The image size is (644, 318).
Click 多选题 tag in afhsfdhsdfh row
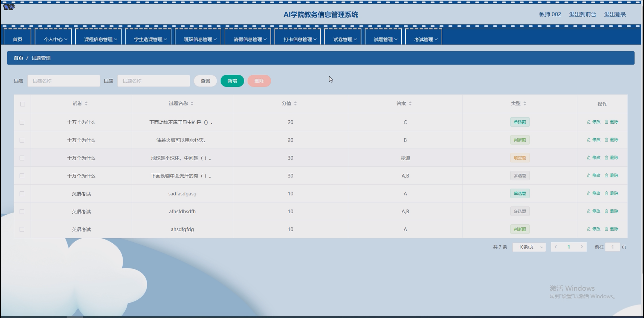tap(520, 211)
